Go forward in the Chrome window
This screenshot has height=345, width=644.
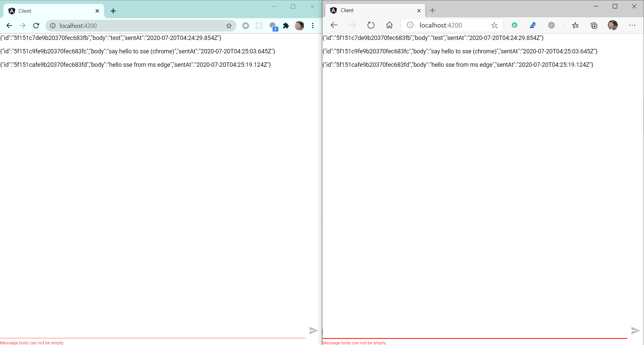pos(22,26)
